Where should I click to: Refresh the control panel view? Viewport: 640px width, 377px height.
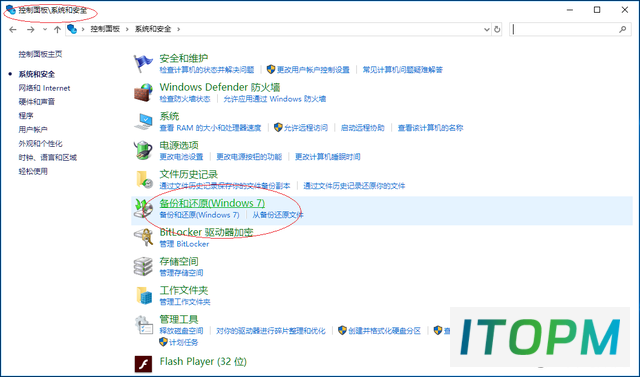click(497, 29)
